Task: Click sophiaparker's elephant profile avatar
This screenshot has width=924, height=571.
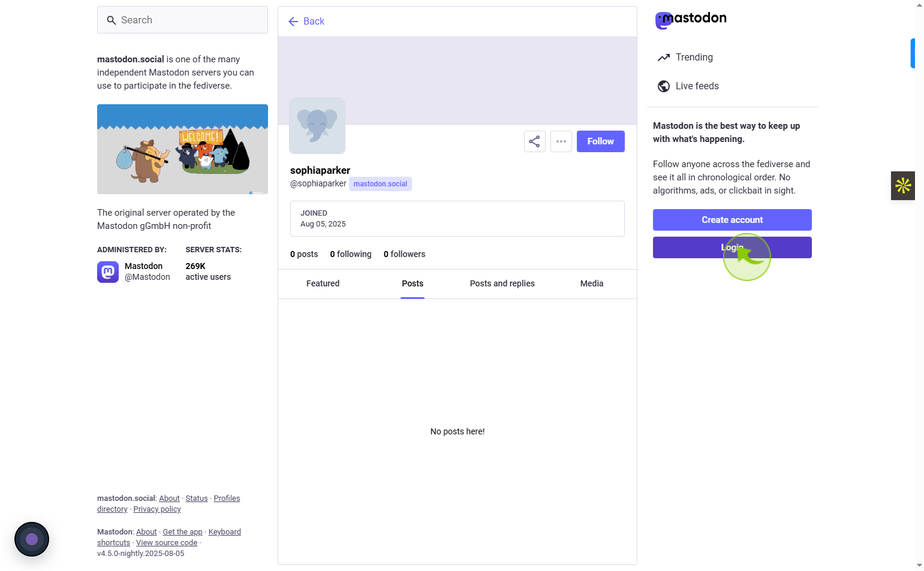Action: [317, 126]
